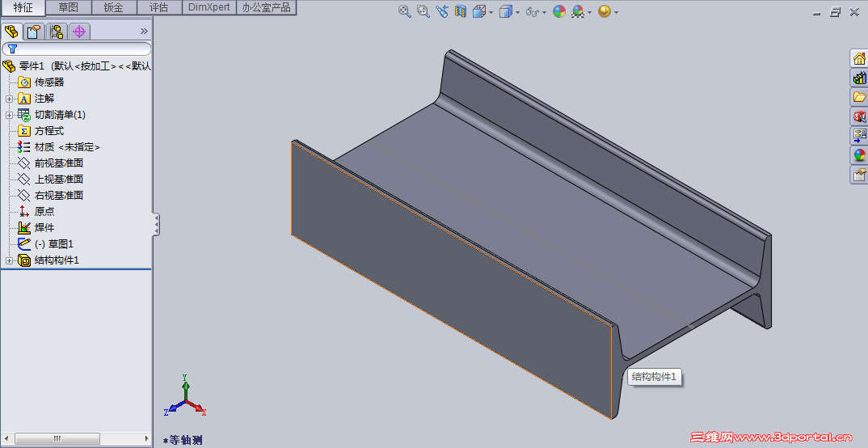
Task: Open the 草图 command tab
Action: tap(68, 7)
